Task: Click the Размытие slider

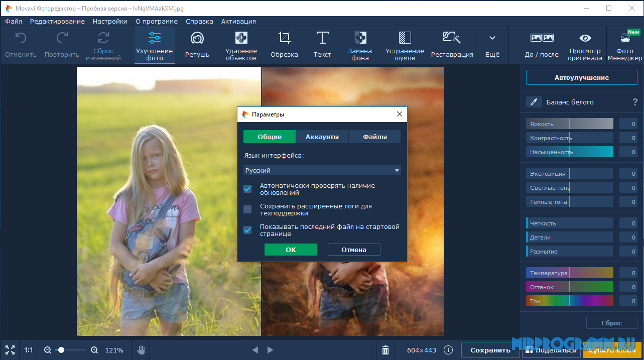Action: pos(570,251)
